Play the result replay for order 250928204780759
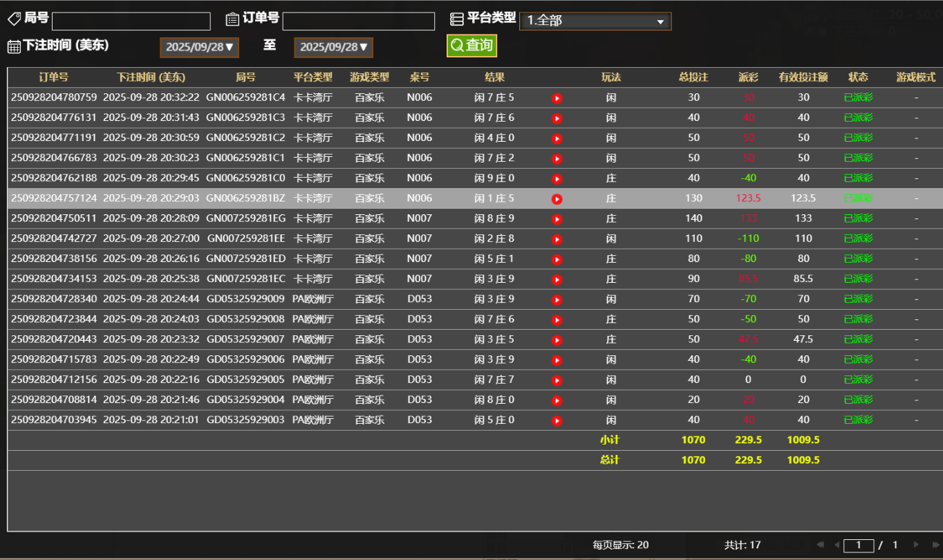Viewport: 943px width, 560px height. point(557,97)
